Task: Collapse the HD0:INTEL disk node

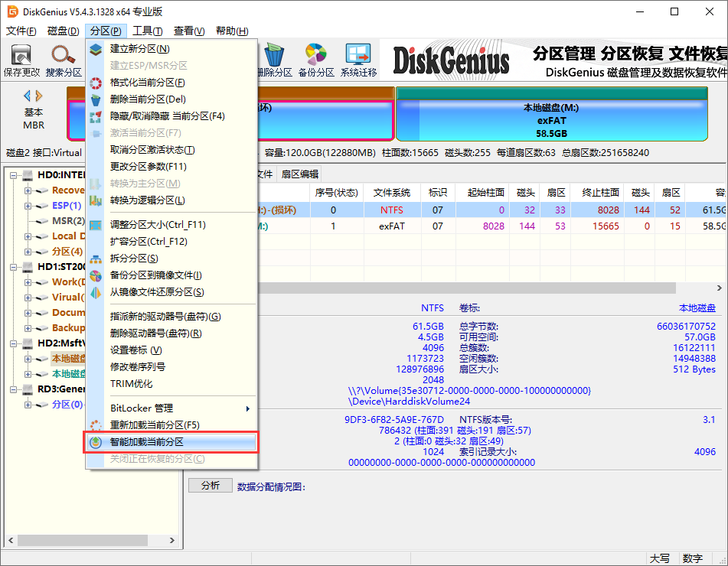Action: coord(14,175)
